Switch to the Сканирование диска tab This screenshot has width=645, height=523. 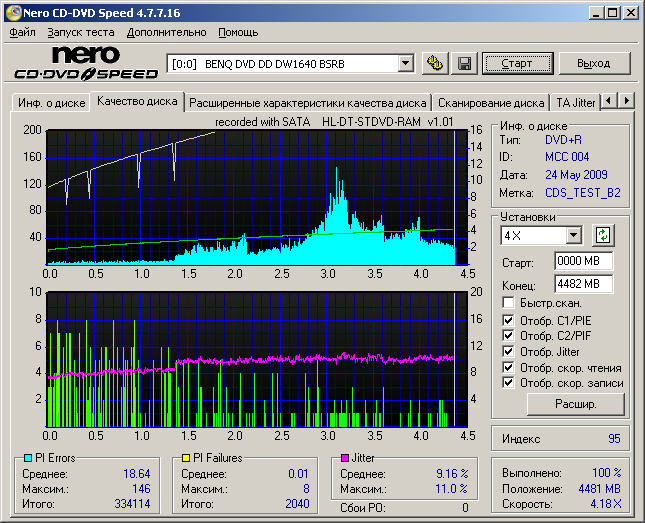tap(491, 102)
